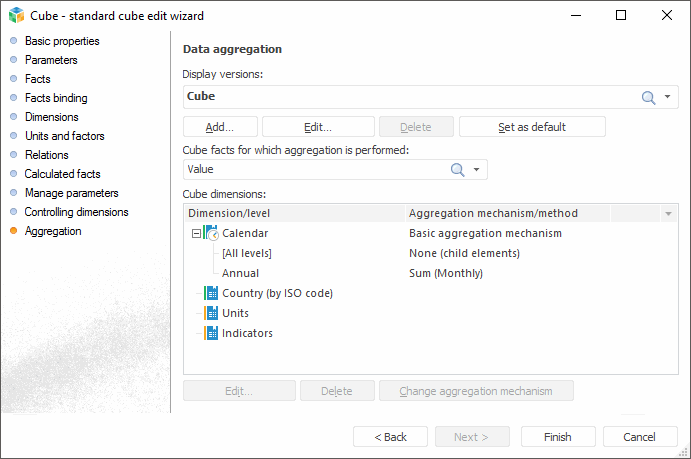Click the search icon in cube facts field
This screenshot has height=459, width=691.
click(458, 170)
